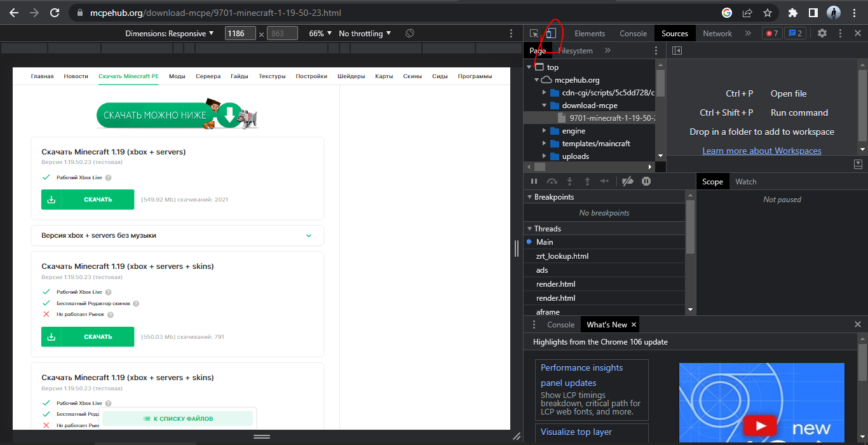Expand the templates/maincraft folder

pyautogui.click(x=545, y=144)
